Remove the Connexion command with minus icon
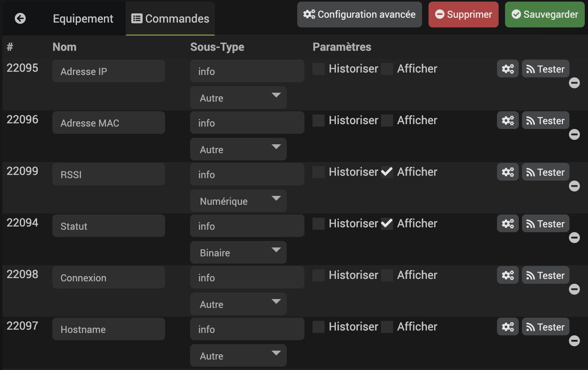The image size is (588, 370). [x=574, y=289]
